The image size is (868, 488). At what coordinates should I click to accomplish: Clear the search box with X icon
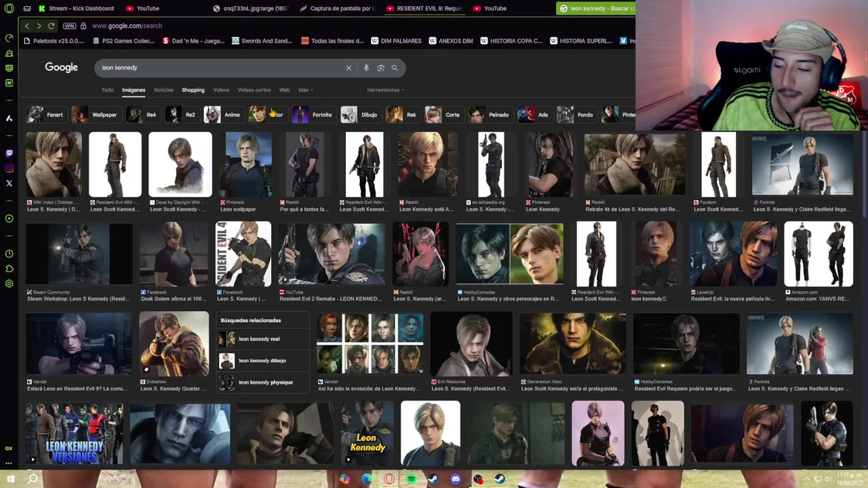coord(349,68)
